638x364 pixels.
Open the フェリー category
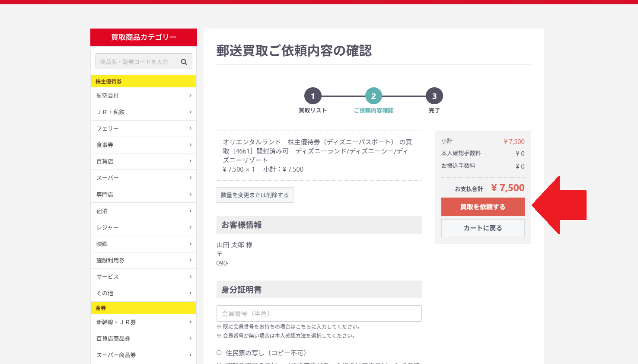point(144,128)
